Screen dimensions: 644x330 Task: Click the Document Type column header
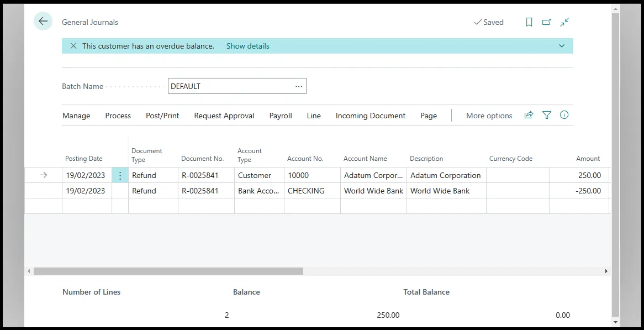tap(146, 155)
